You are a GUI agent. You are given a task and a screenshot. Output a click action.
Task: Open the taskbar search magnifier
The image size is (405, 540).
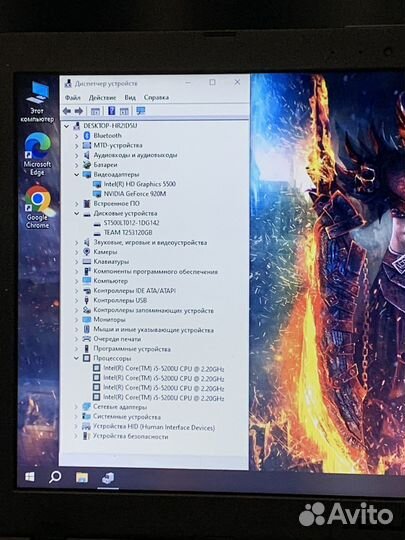[55, 477]
